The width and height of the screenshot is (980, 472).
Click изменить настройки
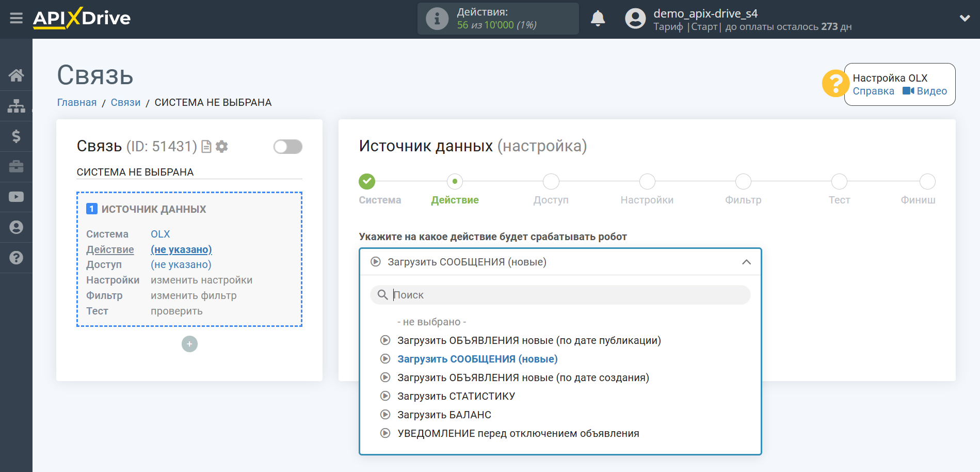(201, 280)
